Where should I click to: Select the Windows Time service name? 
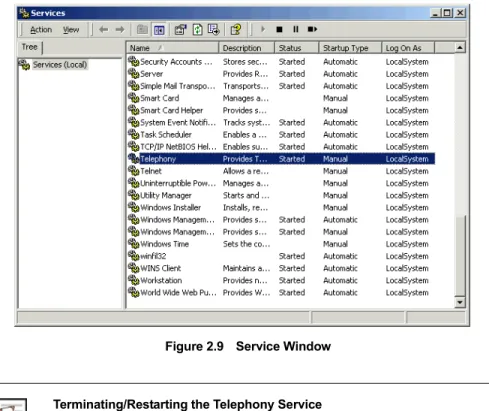pos(165,244)
